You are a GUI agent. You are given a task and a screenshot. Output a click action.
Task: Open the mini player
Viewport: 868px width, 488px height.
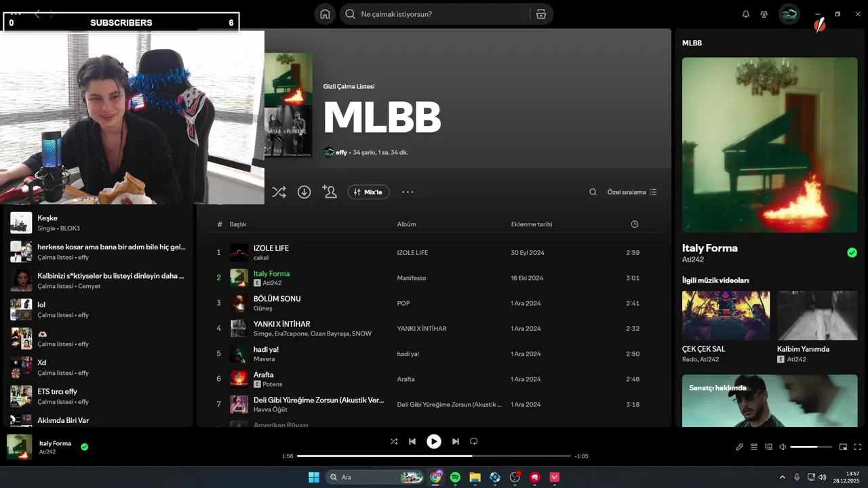843,447
